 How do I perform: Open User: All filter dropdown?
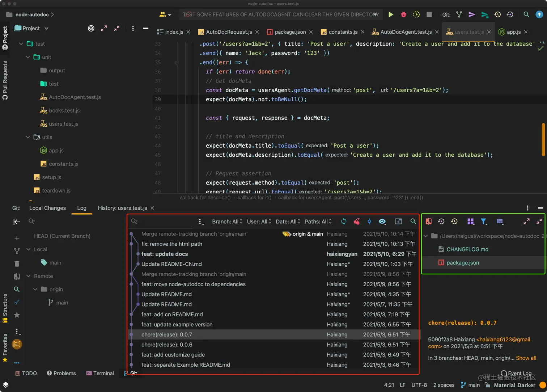tap(259, 222)
